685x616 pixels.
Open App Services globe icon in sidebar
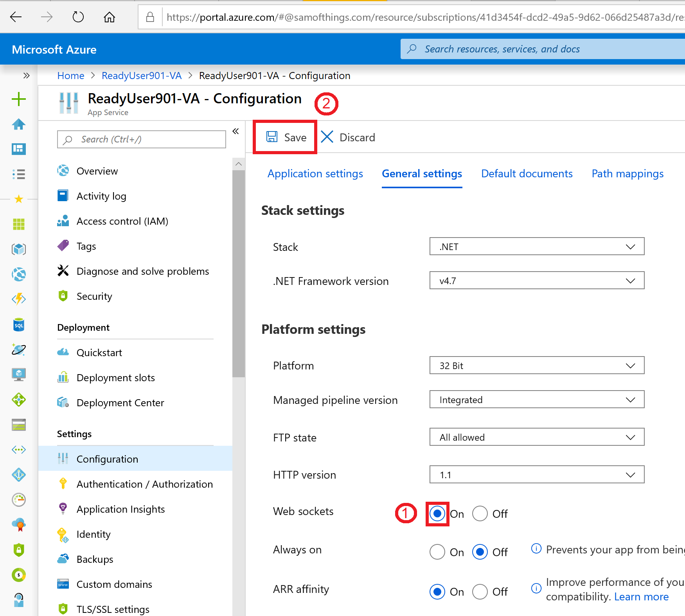[x=19, y=274]
